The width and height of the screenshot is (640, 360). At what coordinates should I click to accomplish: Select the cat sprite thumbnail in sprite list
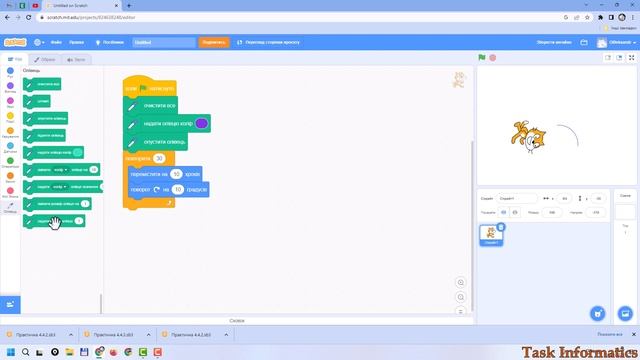click(x=491, y=236)
